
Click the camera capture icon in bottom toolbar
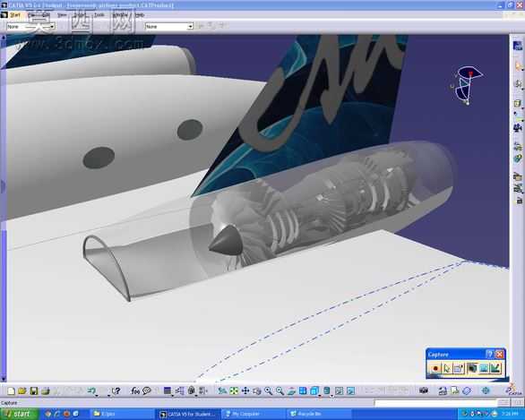(424, 390)
